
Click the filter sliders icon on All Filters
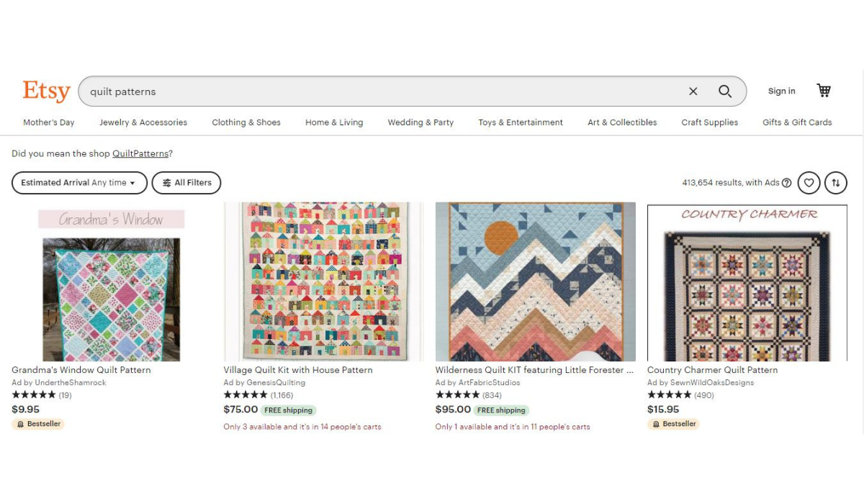pyautogui.click(x=166, y=182)
